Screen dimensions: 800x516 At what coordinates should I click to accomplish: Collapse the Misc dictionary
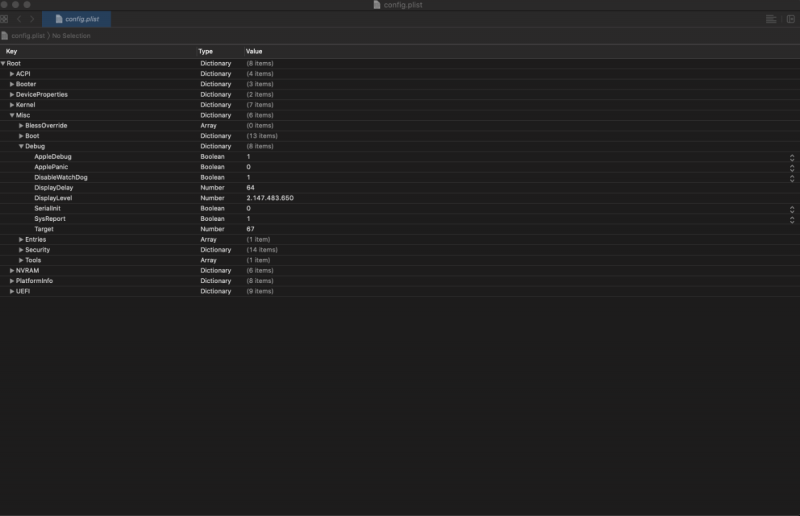tap(12, 115)
